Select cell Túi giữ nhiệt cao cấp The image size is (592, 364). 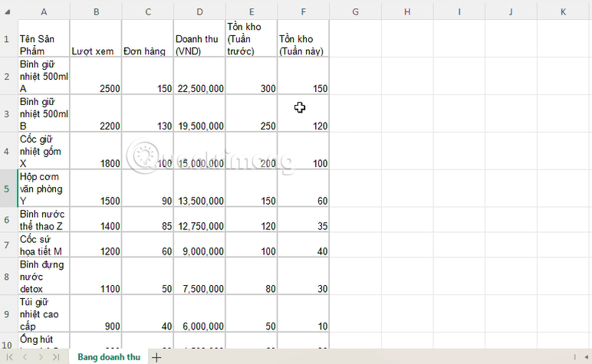(x=44, y=314)
